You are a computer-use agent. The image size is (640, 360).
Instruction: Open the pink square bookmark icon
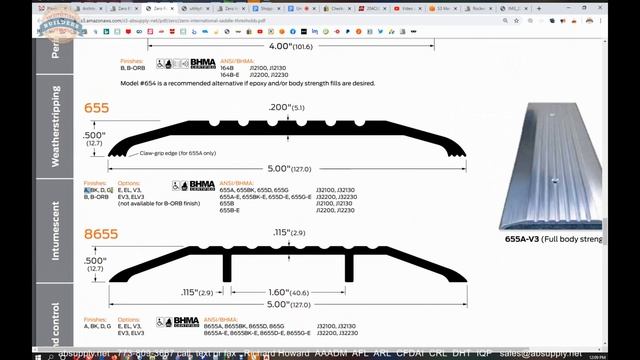150,31
